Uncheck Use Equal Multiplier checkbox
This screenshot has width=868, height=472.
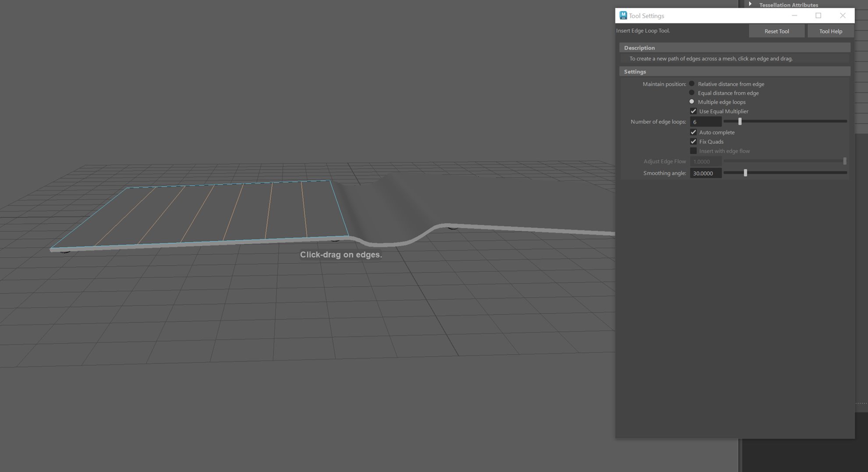point(693,111)
